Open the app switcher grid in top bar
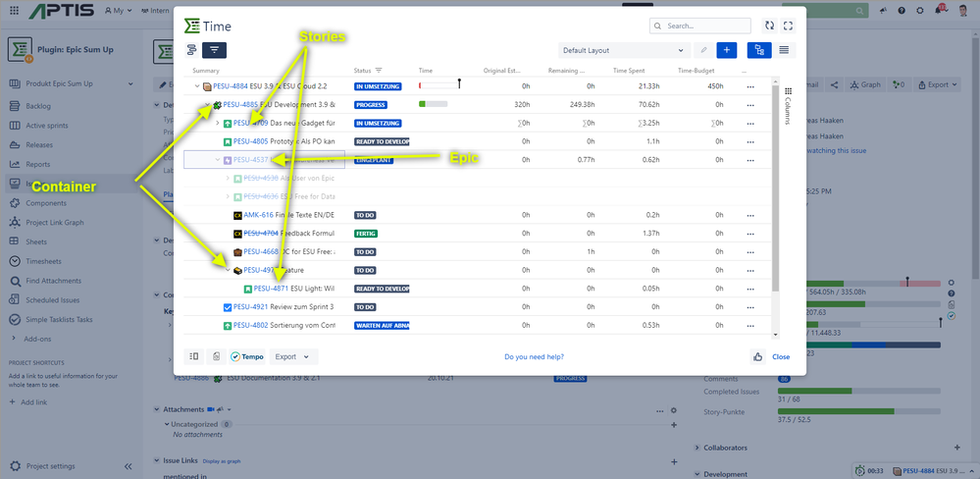Screen dimensions: 980x479 pos(15,10)
